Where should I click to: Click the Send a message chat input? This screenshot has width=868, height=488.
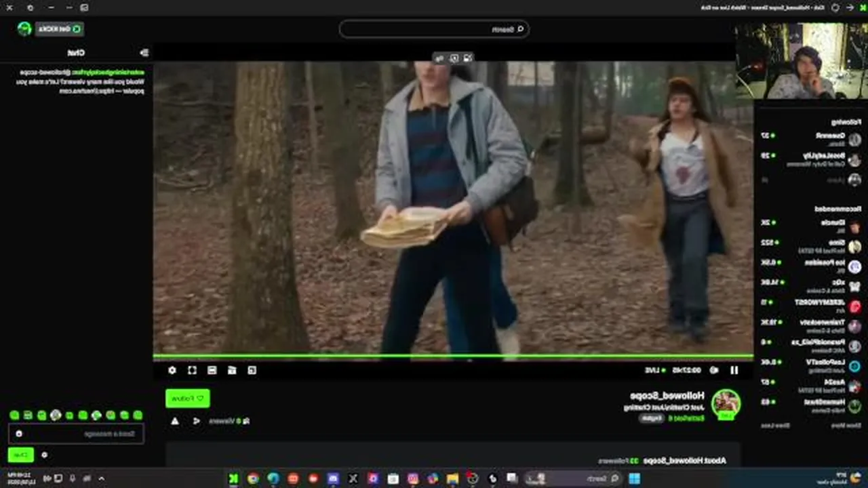pyautogui.click(x=76, y=434)
